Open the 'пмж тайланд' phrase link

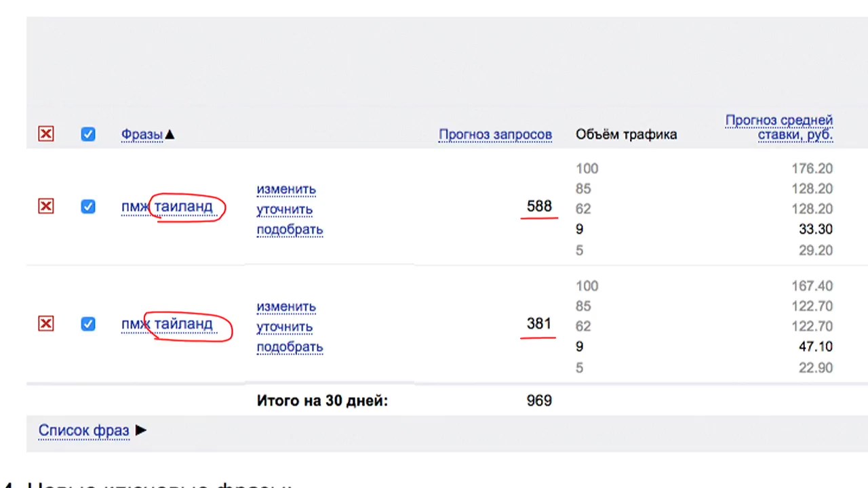[x=167, y=324]
